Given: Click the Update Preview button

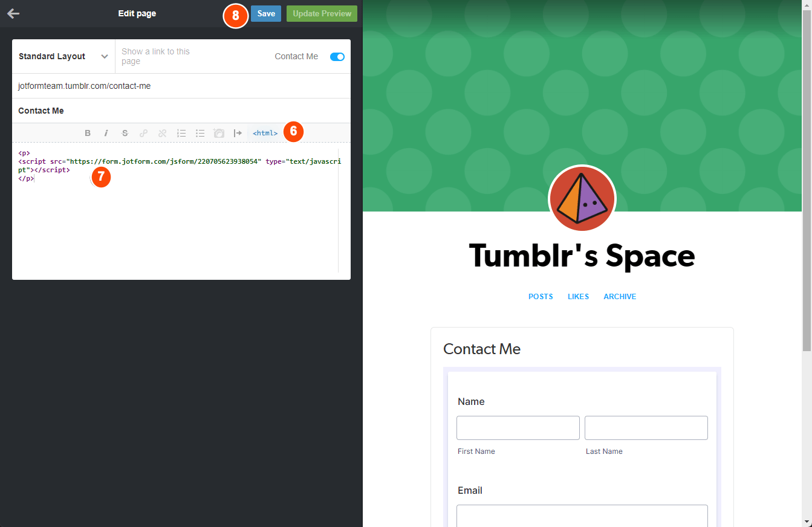Looking at the screenshot, I should (x=322, y=13).
